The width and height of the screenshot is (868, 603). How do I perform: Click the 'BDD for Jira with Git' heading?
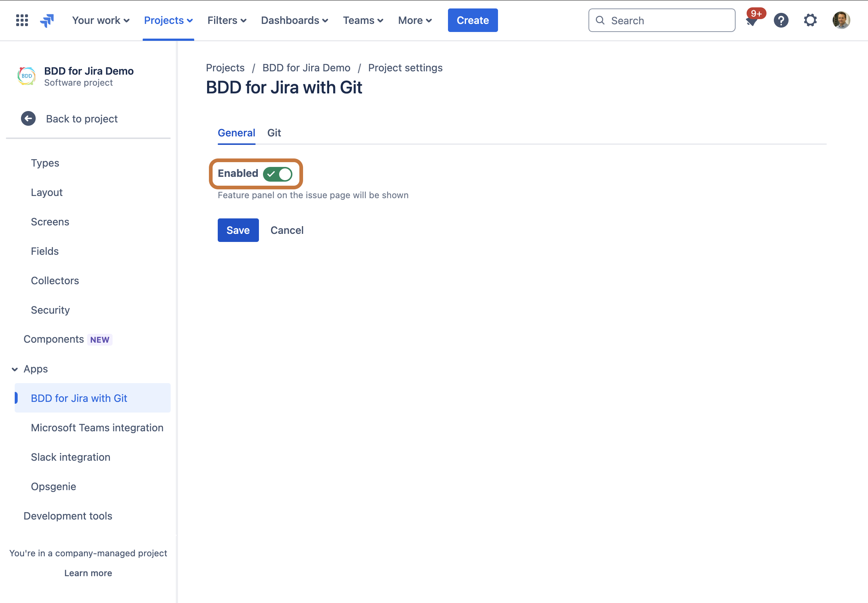tap(284, 88)
